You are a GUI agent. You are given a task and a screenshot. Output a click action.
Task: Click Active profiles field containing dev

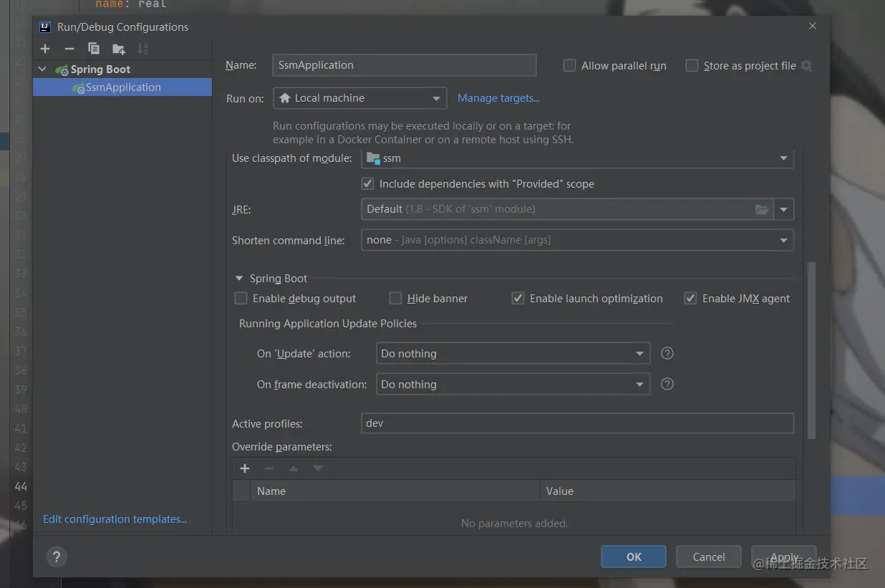tap(577, 423)
